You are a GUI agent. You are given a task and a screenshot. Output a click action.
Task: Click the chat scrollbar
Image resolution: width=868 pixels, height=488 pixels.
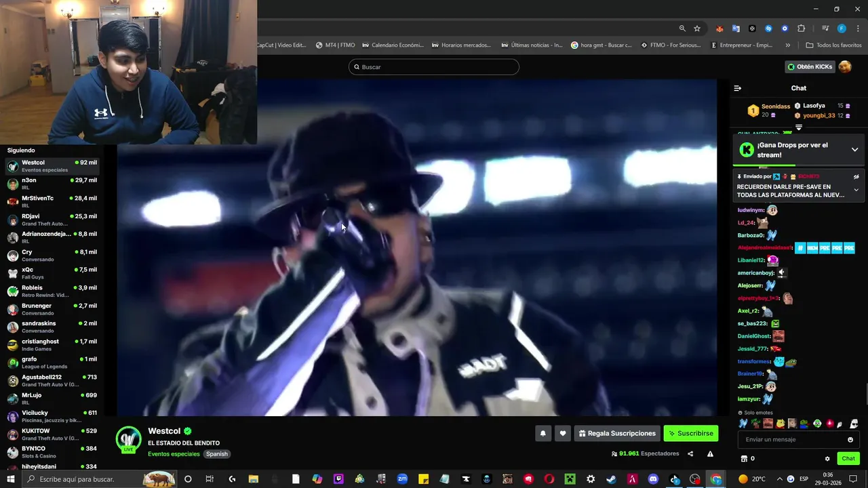865,394
